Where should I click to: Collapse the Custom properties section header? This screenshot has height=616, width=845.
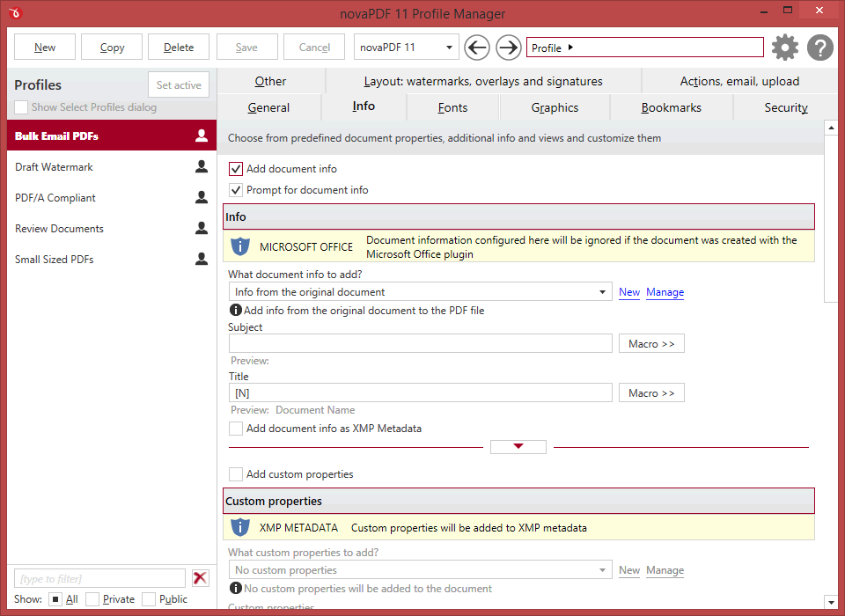coord(518,502)
